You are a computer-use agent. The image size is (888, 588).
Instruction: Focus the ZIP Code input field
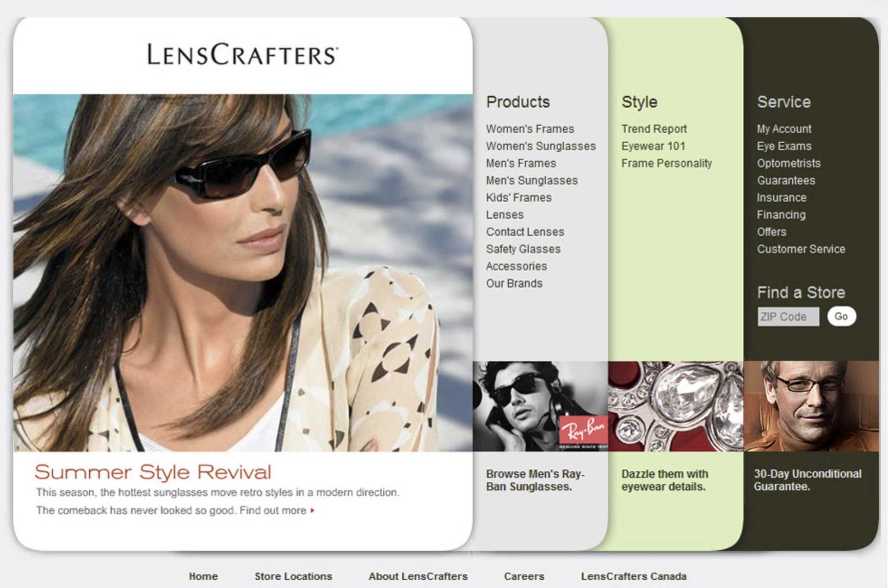tap(788, 317)
